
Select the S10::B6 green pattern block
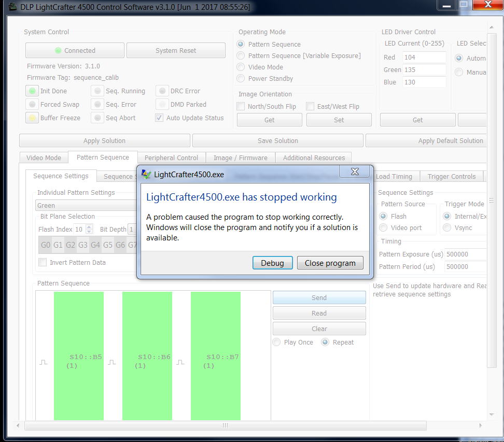click(147, 355)
